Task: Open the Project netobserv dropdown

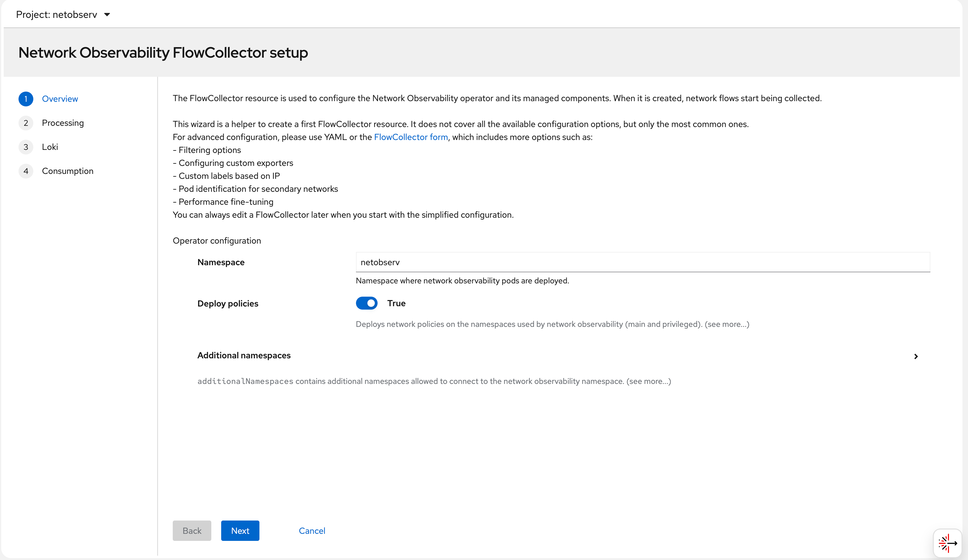Action: (63, 14)
